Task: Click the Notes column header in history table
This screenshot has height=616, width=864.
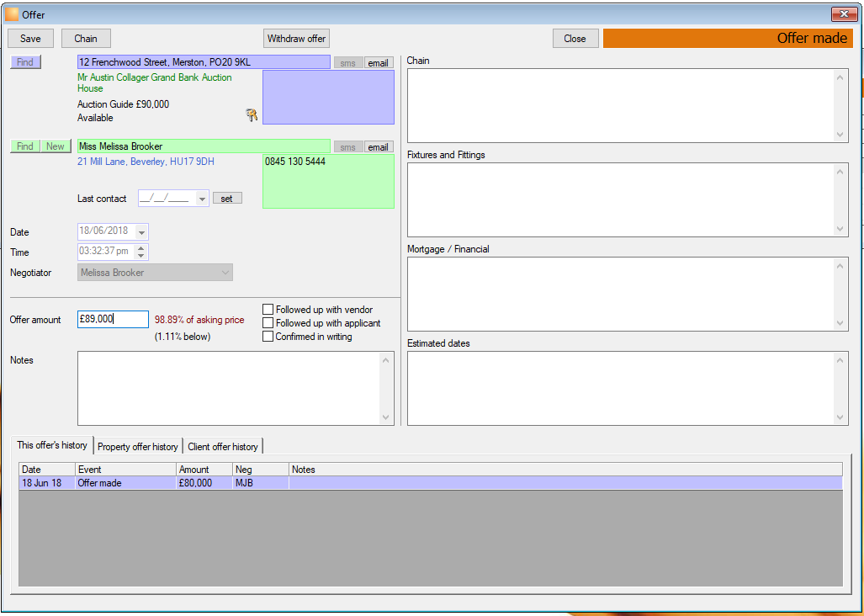Action: [566, 470]
